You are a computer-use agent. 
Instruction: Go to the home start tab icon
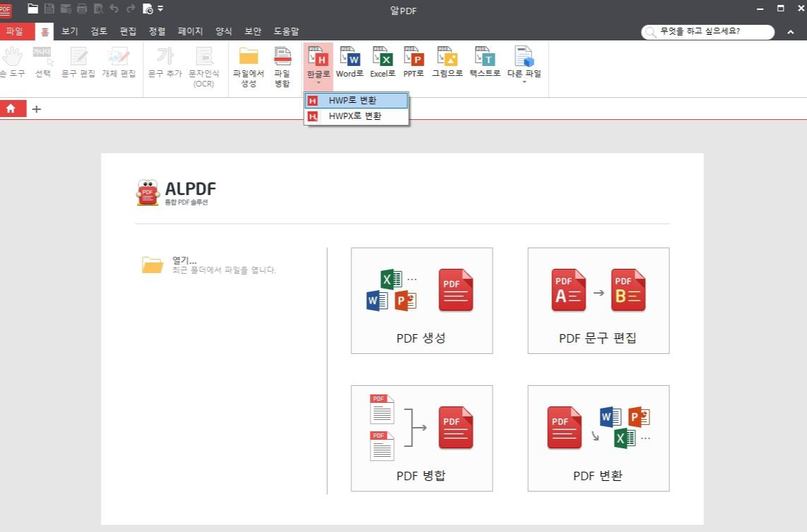tap(11, 109)
